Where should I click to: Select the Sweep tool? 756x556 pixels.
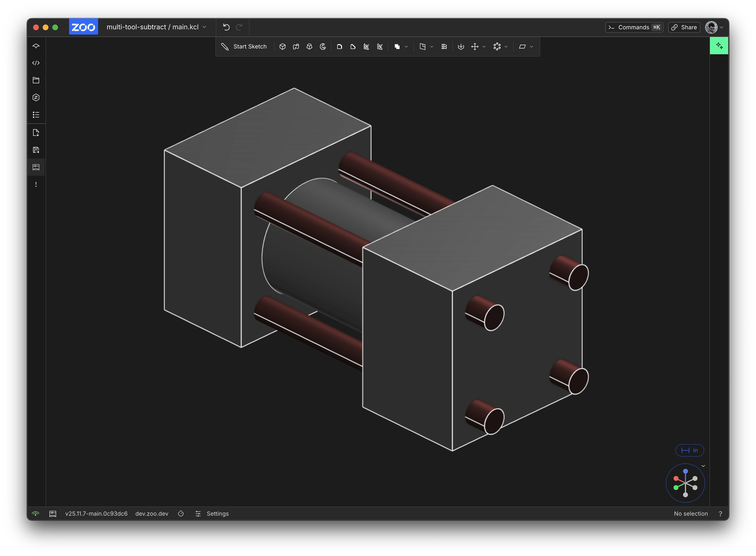point(296,47)
